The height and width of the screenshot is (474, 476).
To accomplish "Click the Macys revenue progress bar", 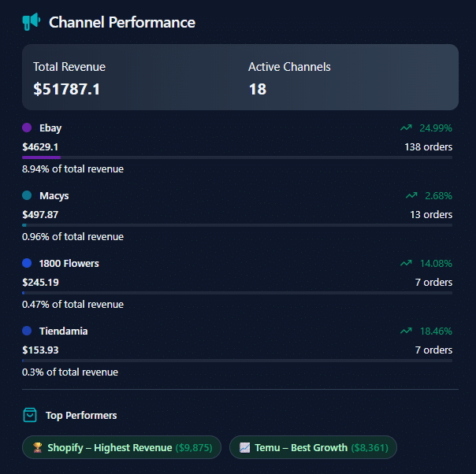I will coord(237,225).
